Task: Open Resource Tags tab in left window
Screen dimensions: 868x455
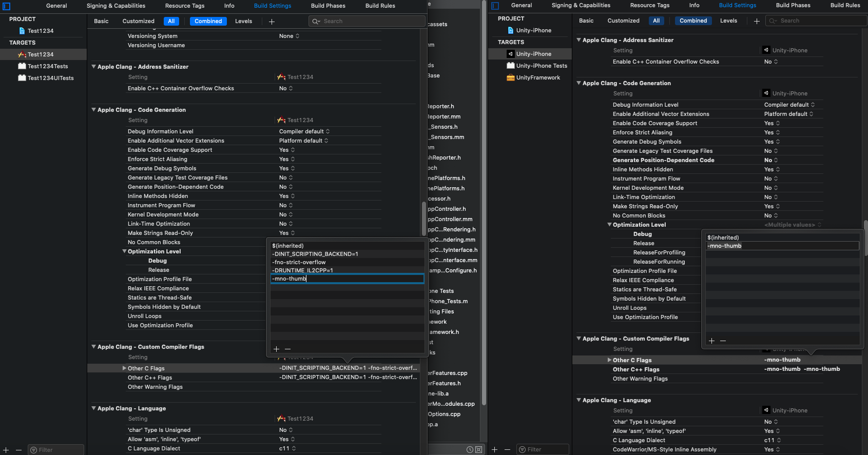Action: [x=185, y=6]
